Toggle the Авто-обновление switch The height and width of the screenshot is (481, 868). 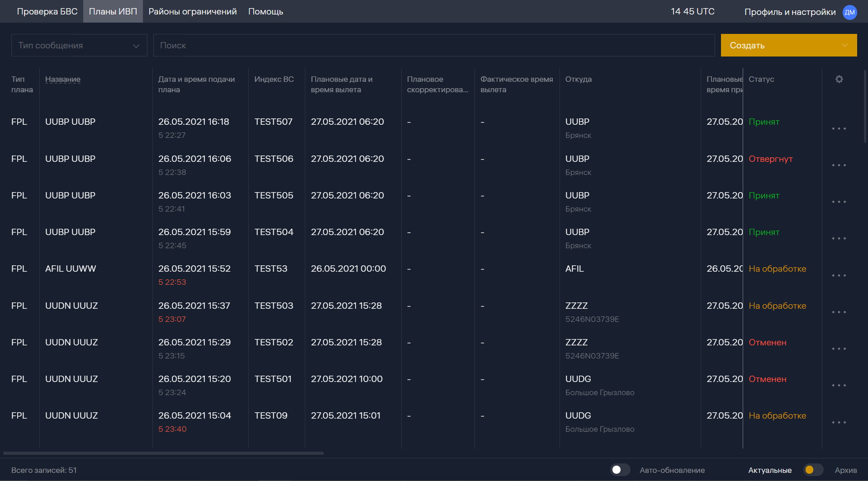620,470
